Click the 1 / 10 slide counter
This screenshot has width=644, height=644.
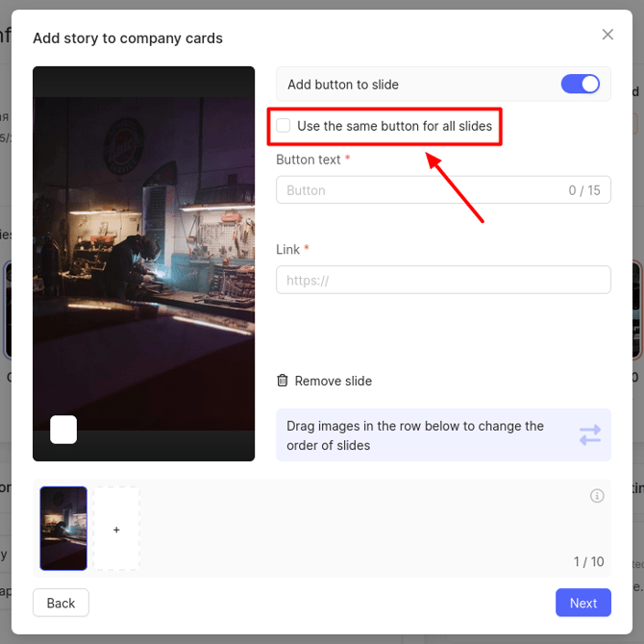click(588, 561)
